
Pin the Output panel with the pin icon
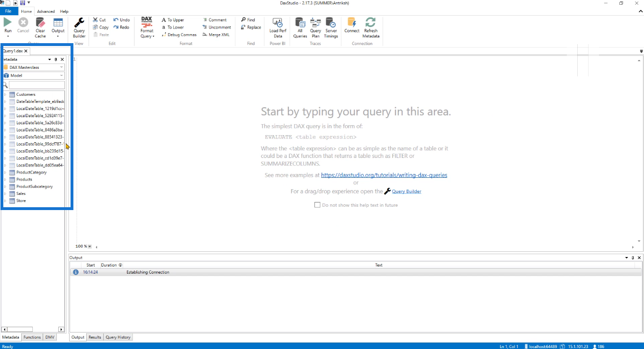633,257
